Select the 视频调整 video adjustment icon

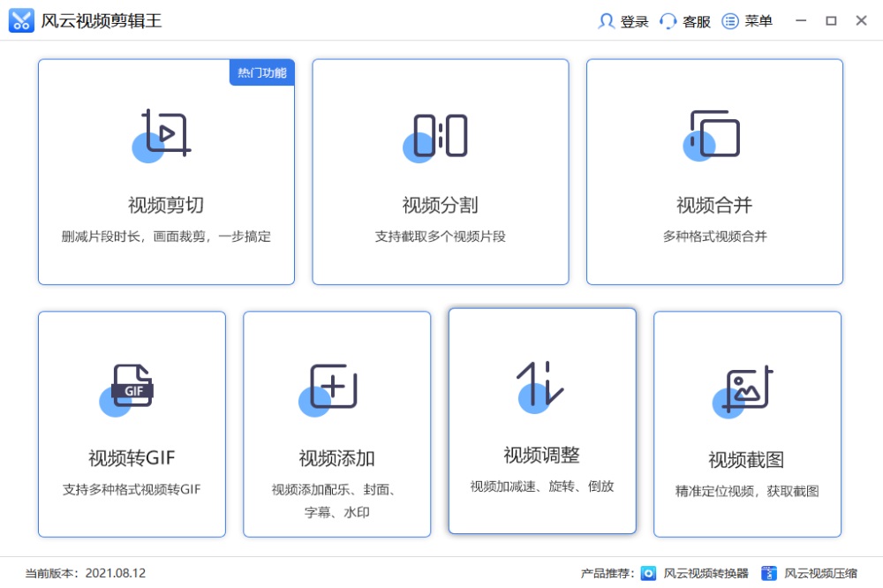click(541, 387)
